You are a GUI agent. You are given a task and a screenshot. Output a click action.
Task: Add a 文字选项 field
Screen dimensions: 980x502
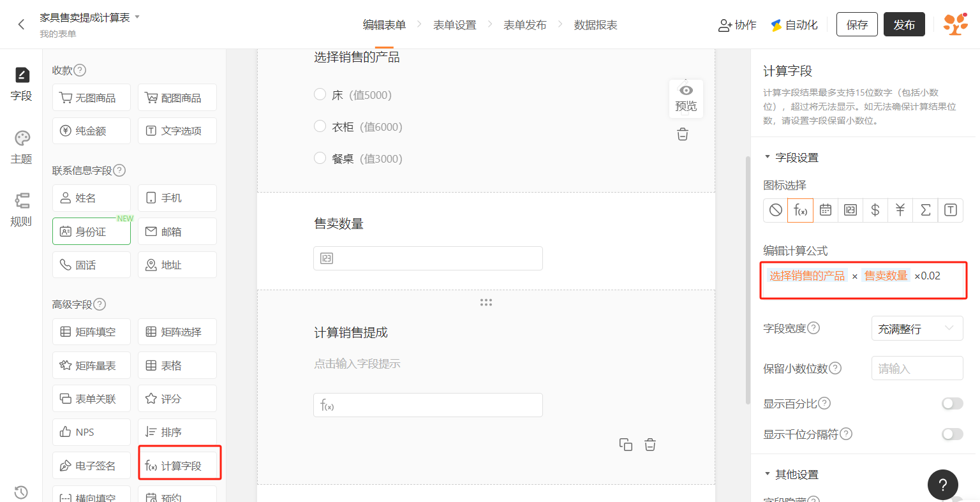pyautogui.click(x=177, y=131)
